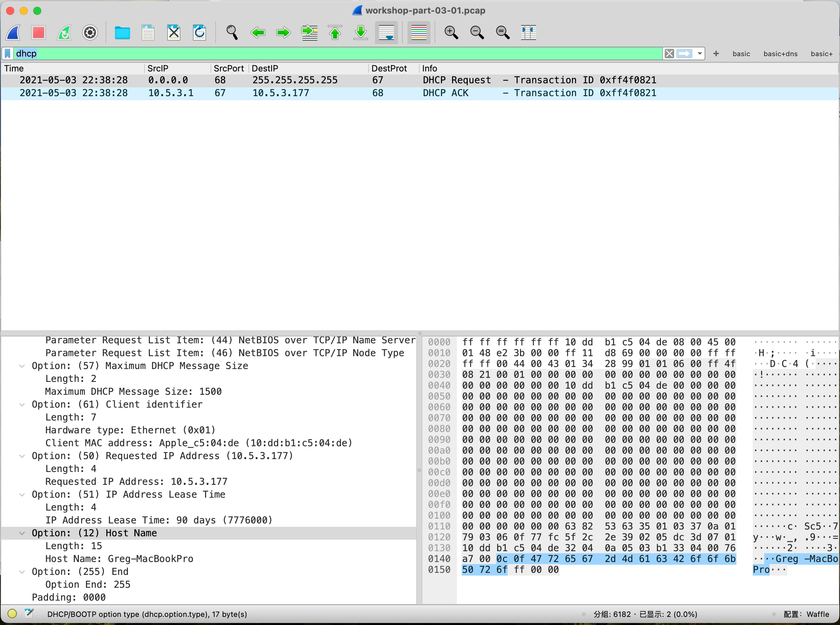Click the yellow expert information indicator
The image size is (840, 625).
(x=12, y=613)
